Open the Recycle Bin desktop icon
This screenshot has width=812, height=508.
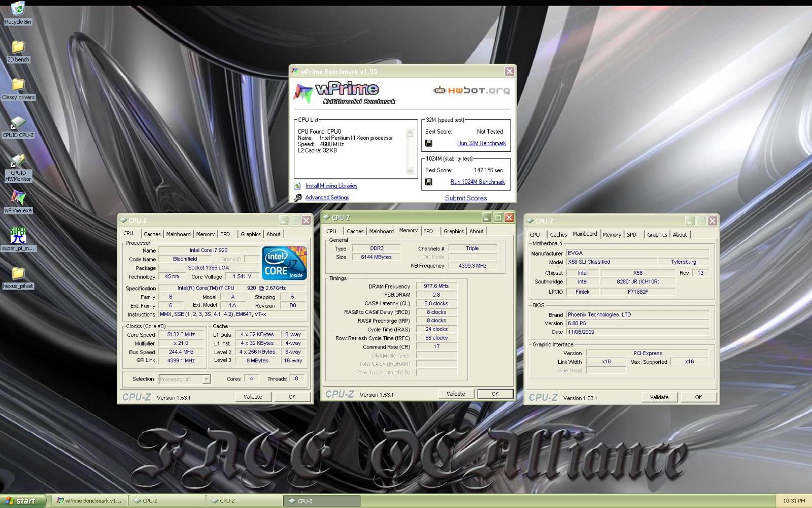point(18,13)
